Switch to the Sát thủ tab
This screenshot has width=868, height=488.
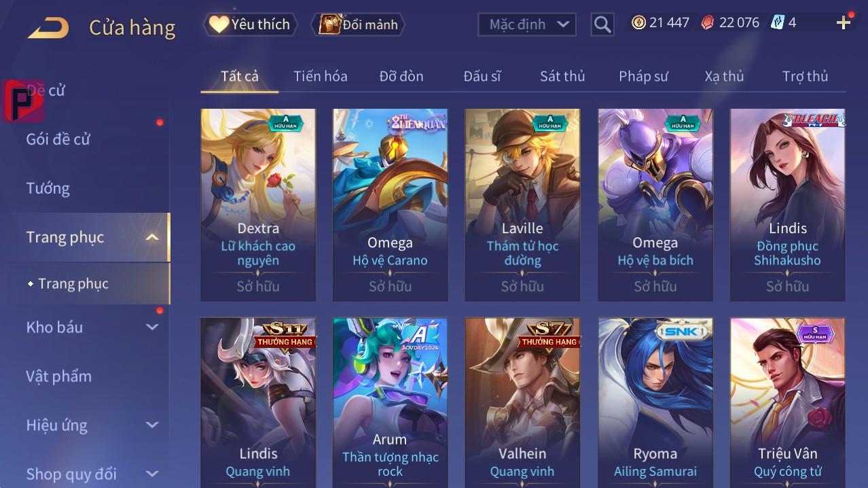(x=562, y=76)
